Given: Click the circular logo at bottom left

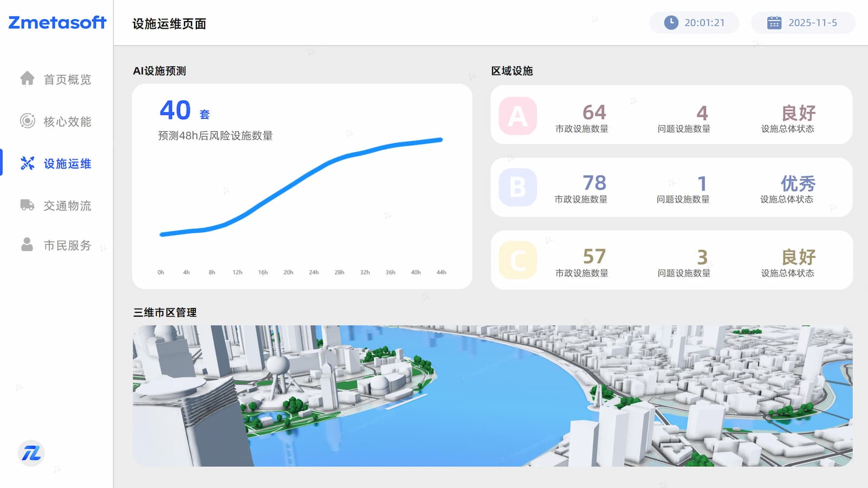Looking at the screenshot, I should pyautogui.click(x=32, y=453).
